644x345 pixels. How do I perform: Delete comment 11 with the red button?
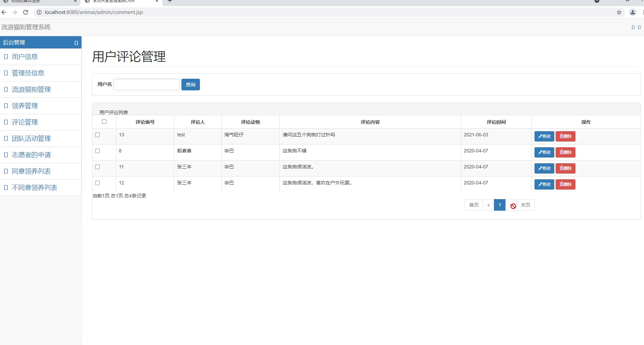[x=565, y=168]
